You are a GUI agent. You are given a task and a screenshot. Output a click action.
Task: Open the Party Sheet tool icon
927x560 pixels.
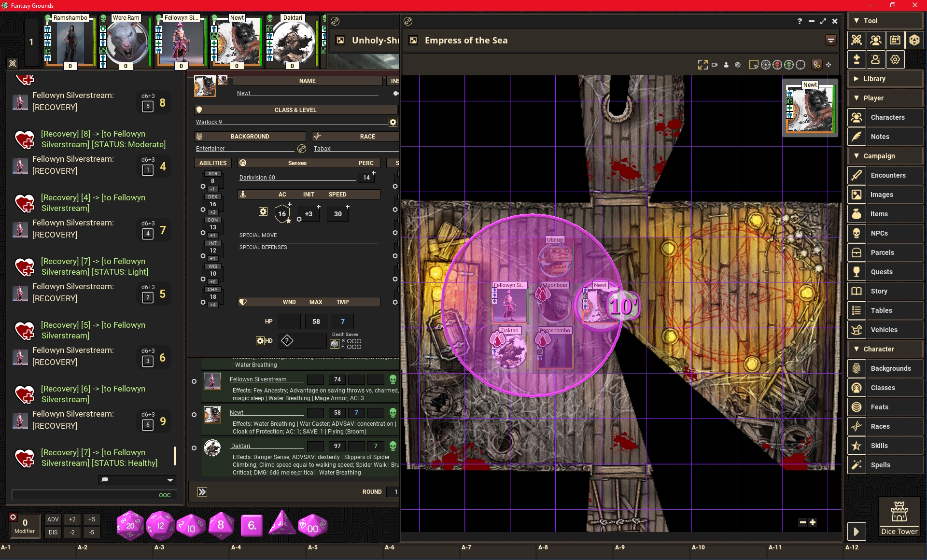coord(876,40)
